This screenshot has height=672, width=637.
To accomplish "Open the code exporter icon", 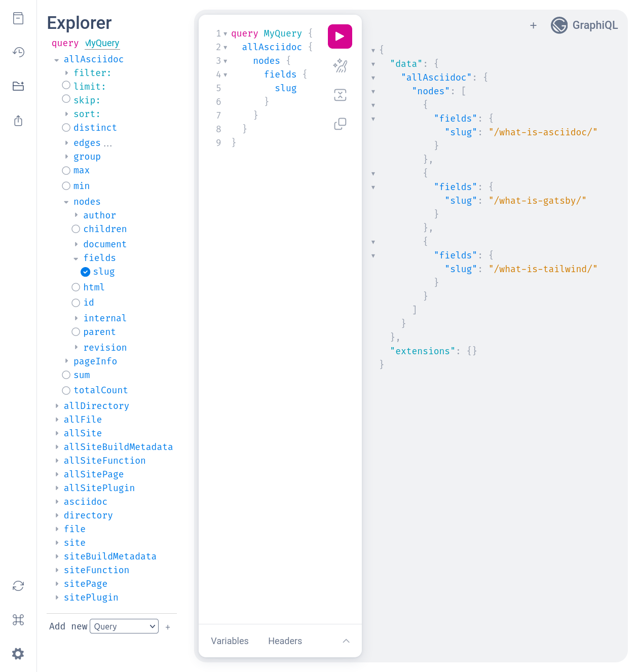I will pyautogui.click(x=18, y=121).
